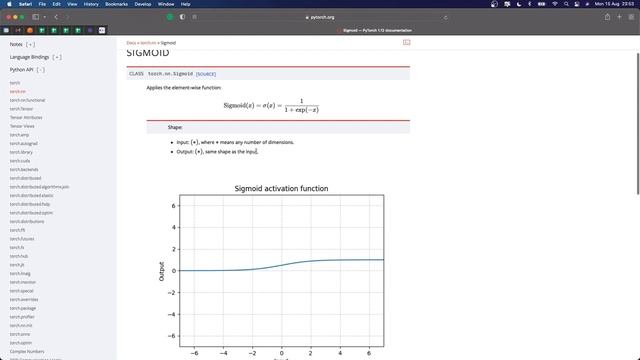Open the torch.amp sidebar link
The height and width of the screenshot is (360, 640).
point(19,135)
